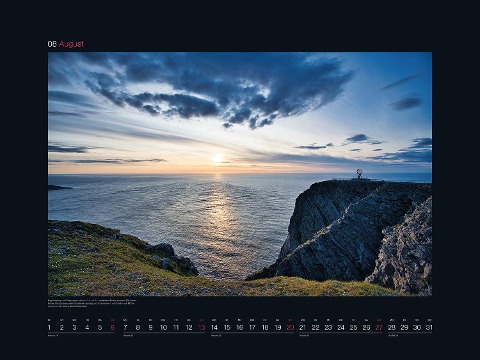Choose date 7 in the calendar strip
The width and height of the screenshot is (480, 360).
(x=125, y=327)
